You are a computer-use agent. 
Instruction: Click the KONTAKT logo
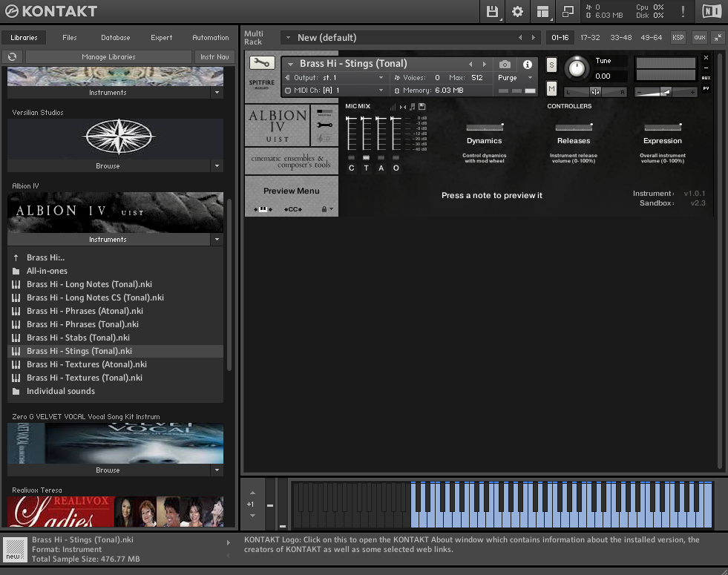click(x=50, y=11)
